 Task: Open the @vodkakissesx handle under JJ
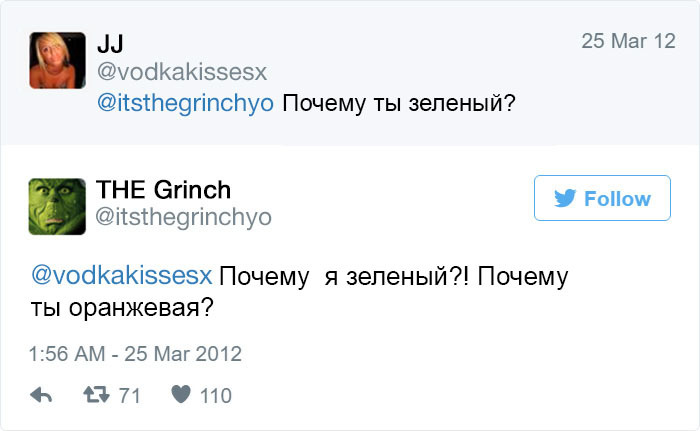[x=182, y=72]
